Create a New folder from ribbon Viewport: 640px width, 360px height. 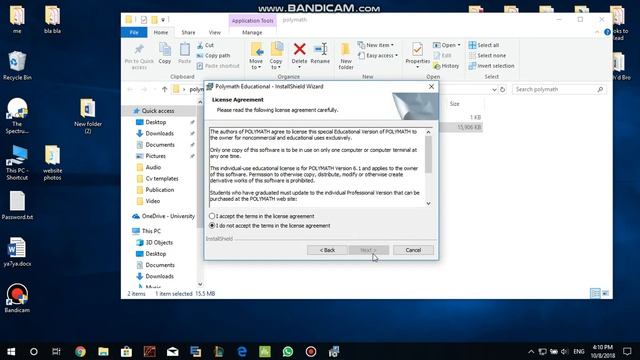[346, 56]
